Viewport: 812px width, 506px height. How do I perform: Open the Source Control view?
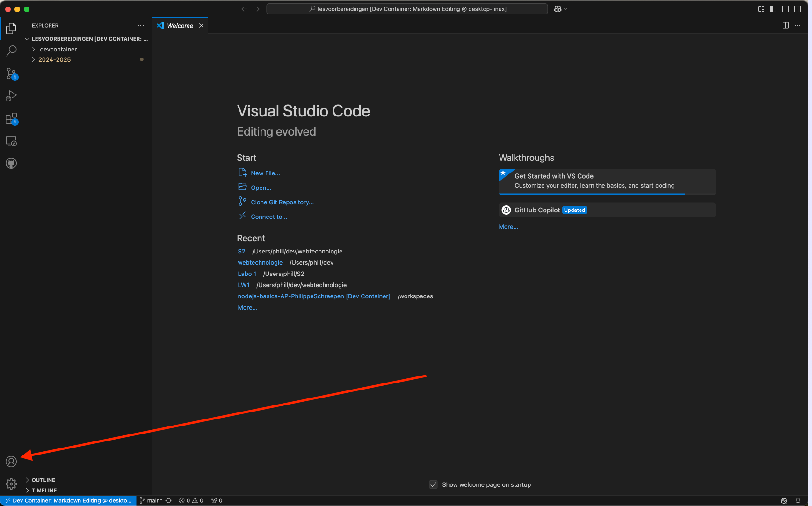coord(11,73)
